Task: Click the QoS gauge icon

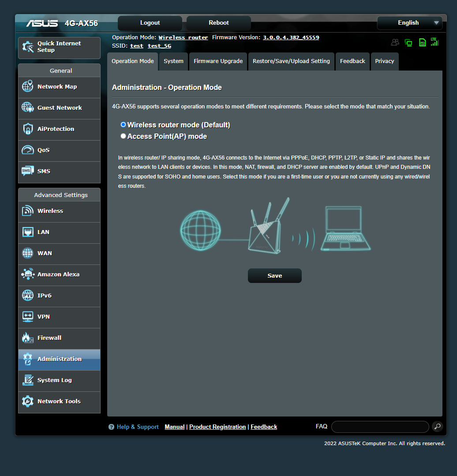Action: tap(28, 150)
